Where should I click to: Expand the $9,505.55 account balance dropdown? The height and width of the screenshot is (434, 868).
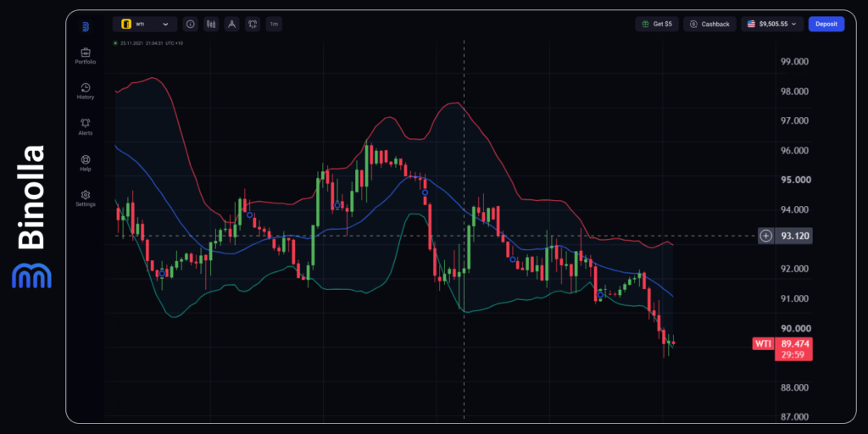(x=772, y=25)
